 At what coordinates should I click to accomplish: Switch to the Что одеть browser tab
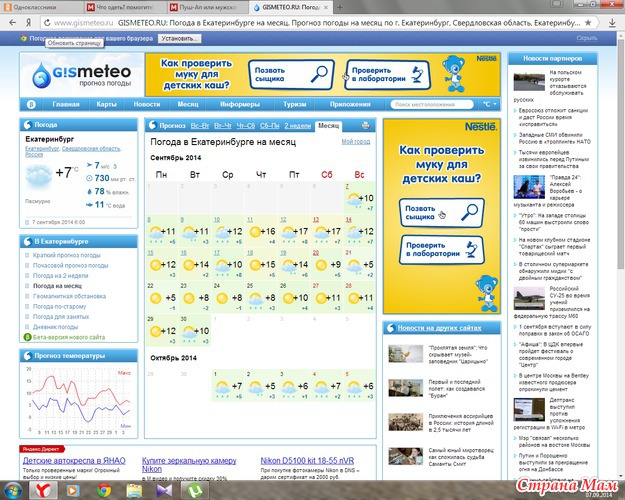[x=125, y=7]
